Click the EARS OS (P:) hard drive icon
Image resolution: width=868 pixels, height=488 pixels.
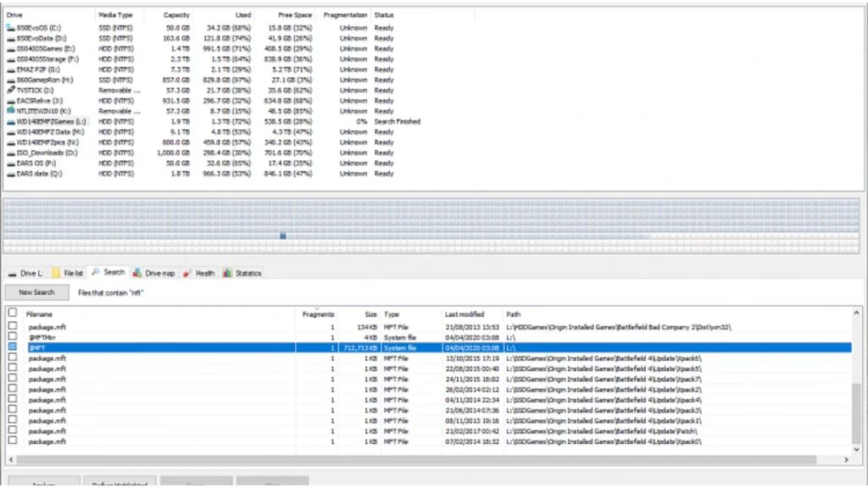pos(10,163)
